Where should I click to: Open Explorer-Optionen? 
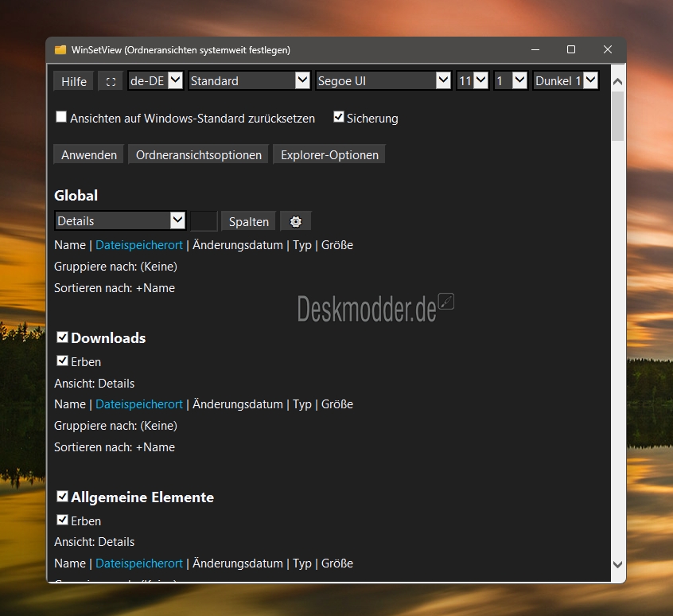pos(329,155)
